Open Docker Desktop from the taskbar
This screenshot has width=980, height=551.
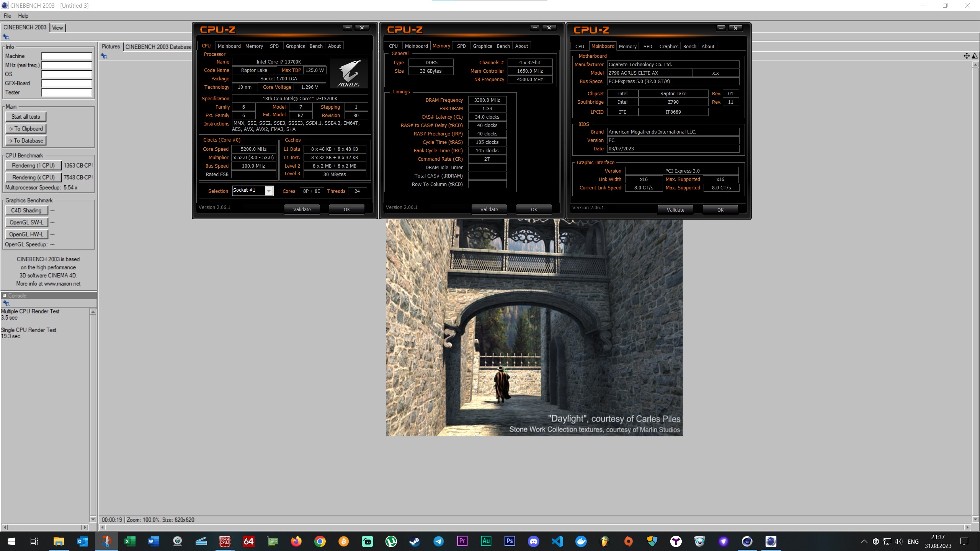click(x=581, y=541)
